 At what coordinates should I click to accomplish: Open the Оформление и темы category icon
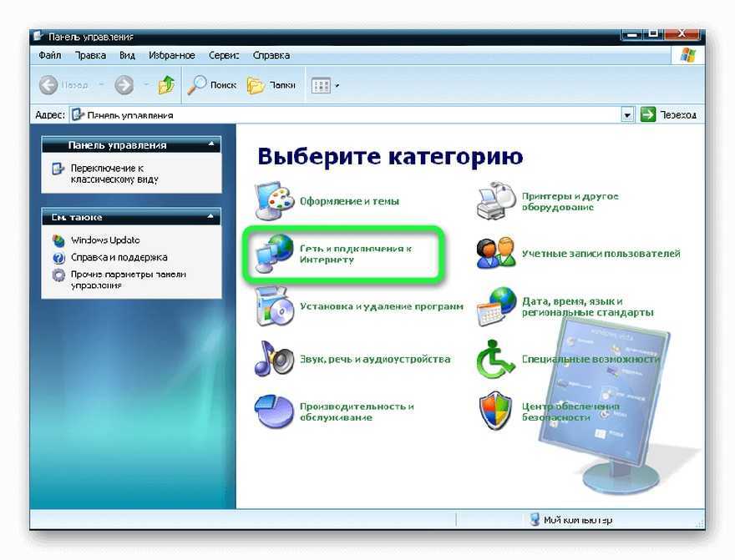[275, 200]
